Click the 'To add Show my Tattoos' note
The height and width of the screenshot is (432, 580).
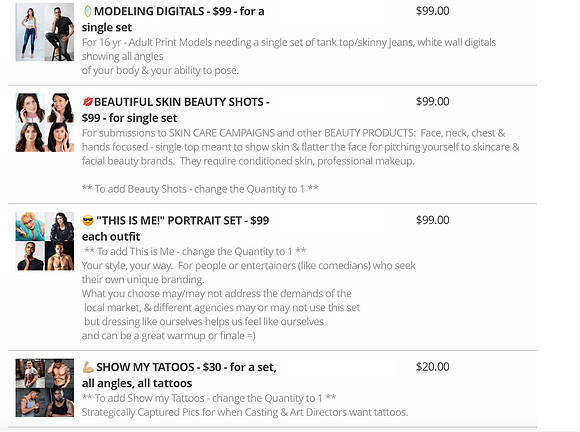(x=209, y=398)
